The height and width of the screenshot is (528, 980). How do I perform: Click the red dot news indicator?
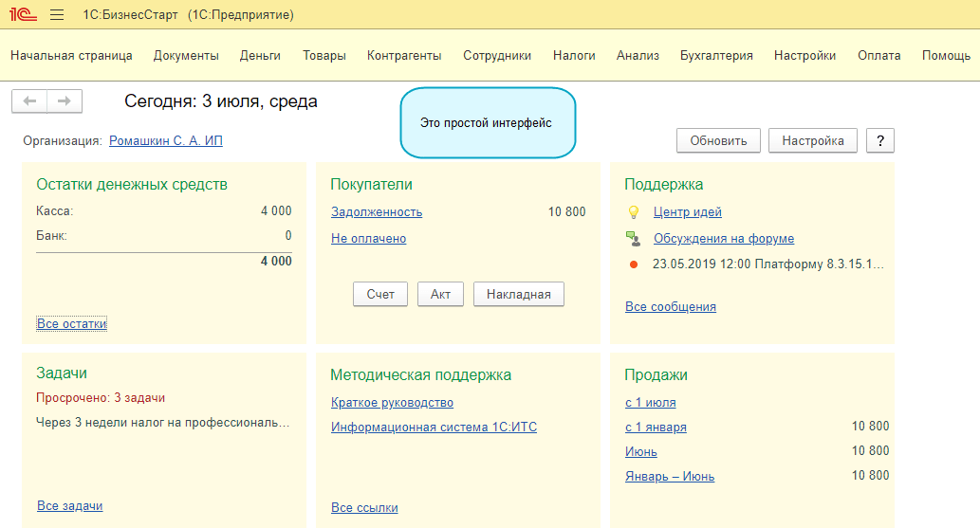(x=633, y=264)
